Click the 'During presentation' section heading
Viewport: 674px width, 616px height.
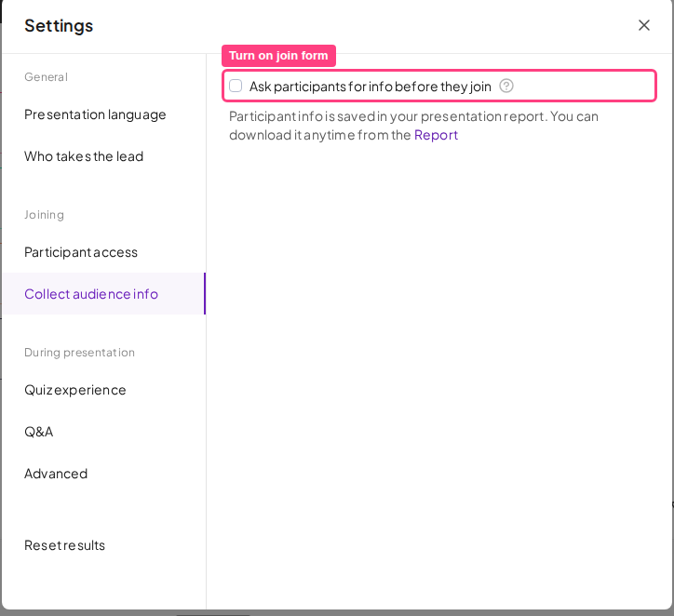[x=79, y=353]
